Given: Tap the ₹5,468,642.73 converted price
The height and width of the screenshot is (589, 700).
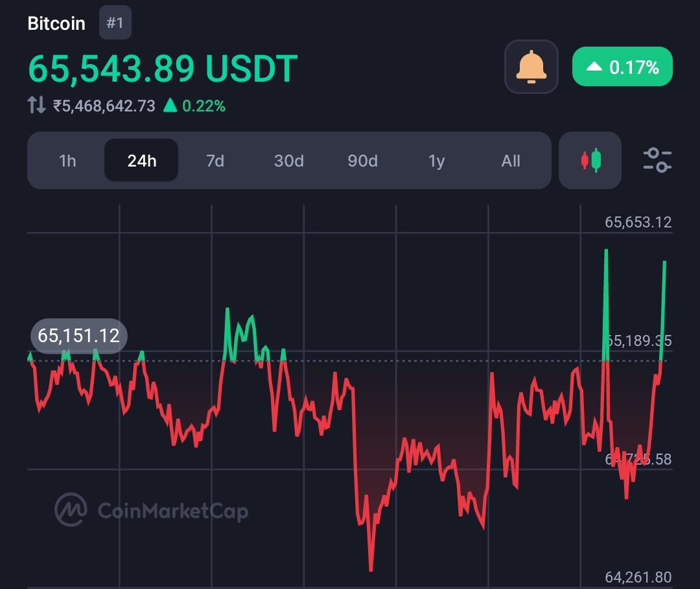Looking at the screenshot, I should coord(104,106).
